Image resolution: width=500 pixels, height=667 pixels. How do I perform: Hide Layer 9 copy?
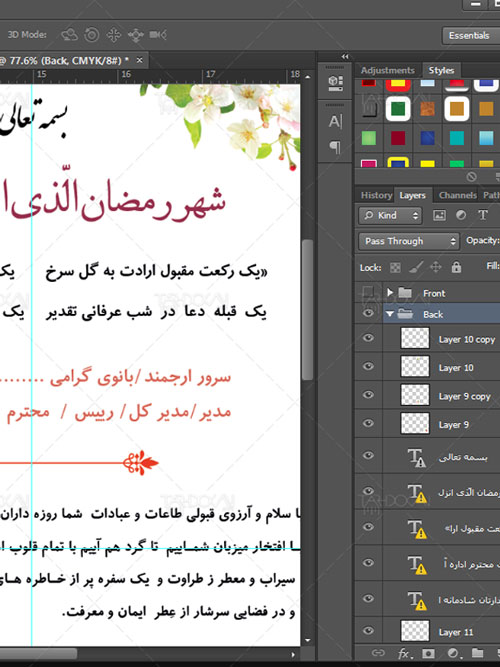(368, 395)
